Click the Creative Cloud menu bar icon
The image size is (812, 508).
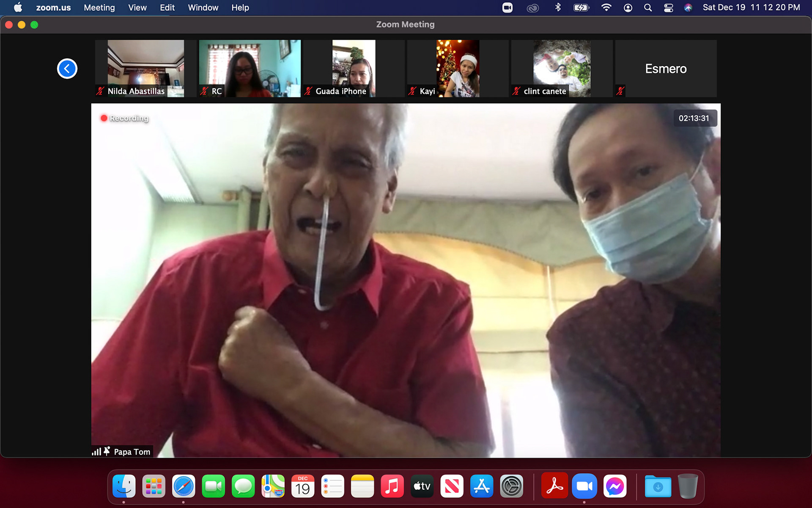532,8
